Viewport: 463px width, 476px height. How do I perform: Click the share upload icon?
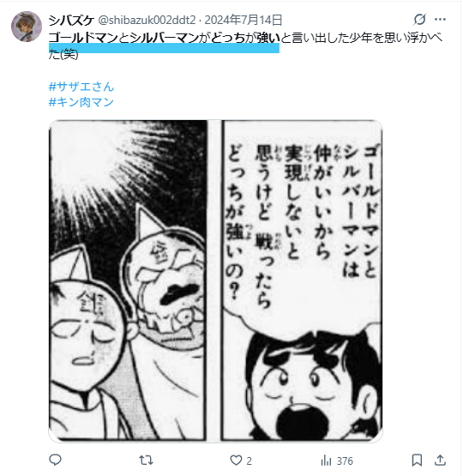click(440, 461)
